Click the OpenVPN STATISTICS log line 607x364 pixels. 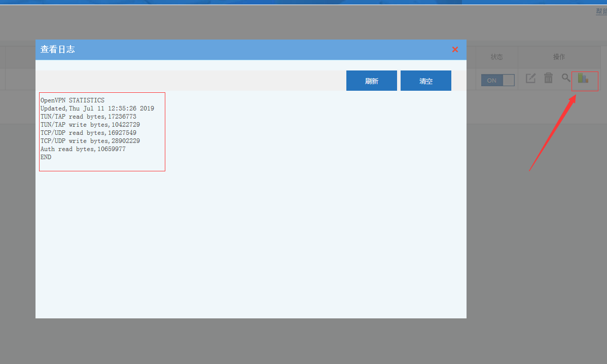click(x=73, y=100)
